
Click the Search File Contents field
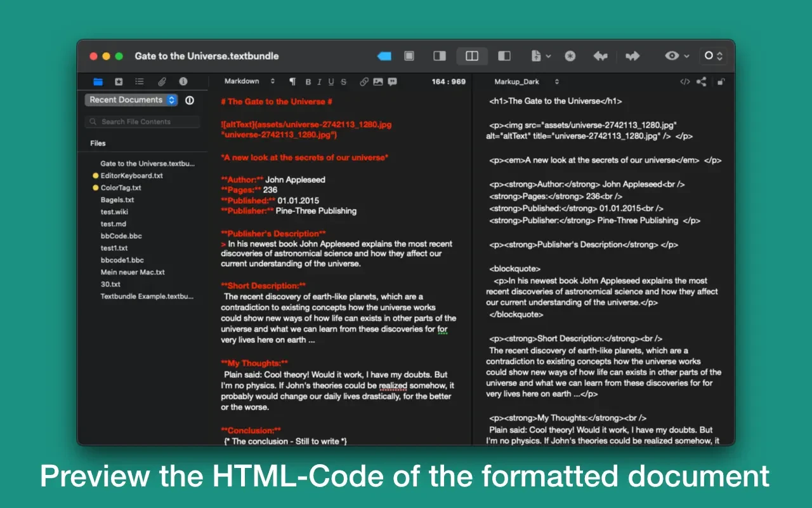click(x=143, y=122)
